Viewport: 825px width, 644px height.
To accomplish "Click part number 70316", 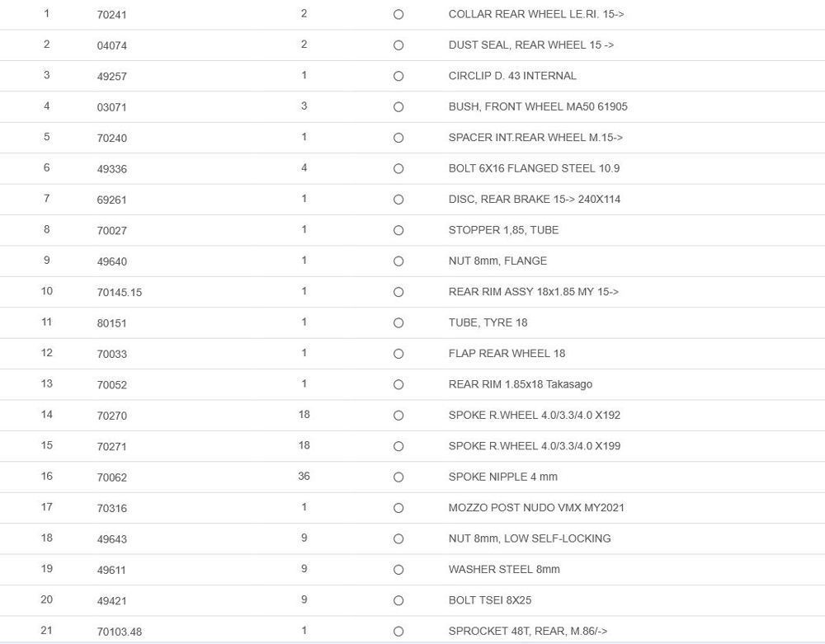I will 112,509.
